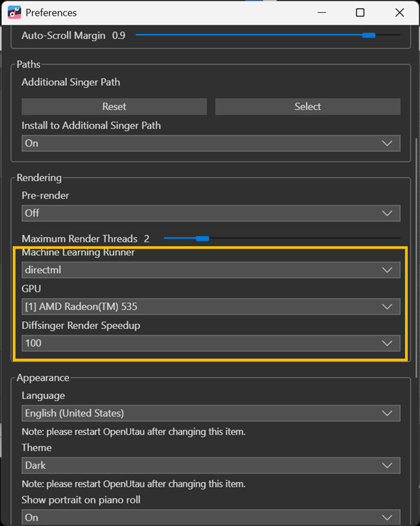Screen dimensions: 420x526
Task: Click the Maximum Render Threads slider handle
Action: [203, 239]
